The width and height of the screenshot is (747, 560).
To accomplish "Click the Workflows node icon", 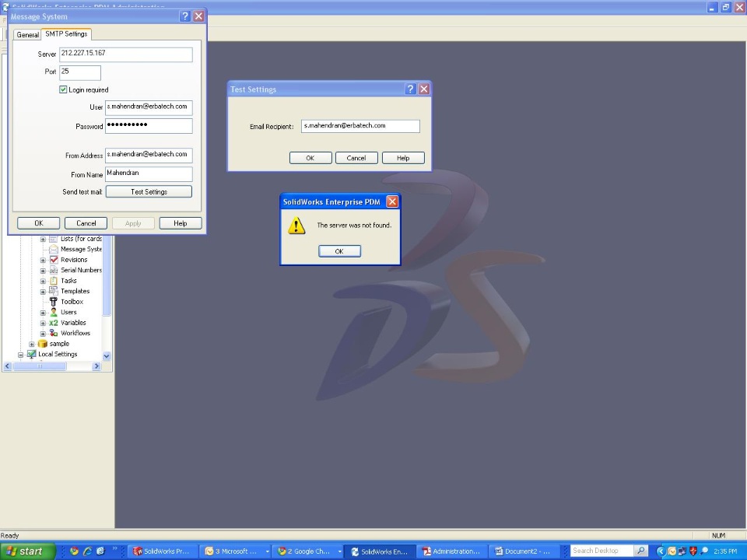I will (x=54, y=333).
